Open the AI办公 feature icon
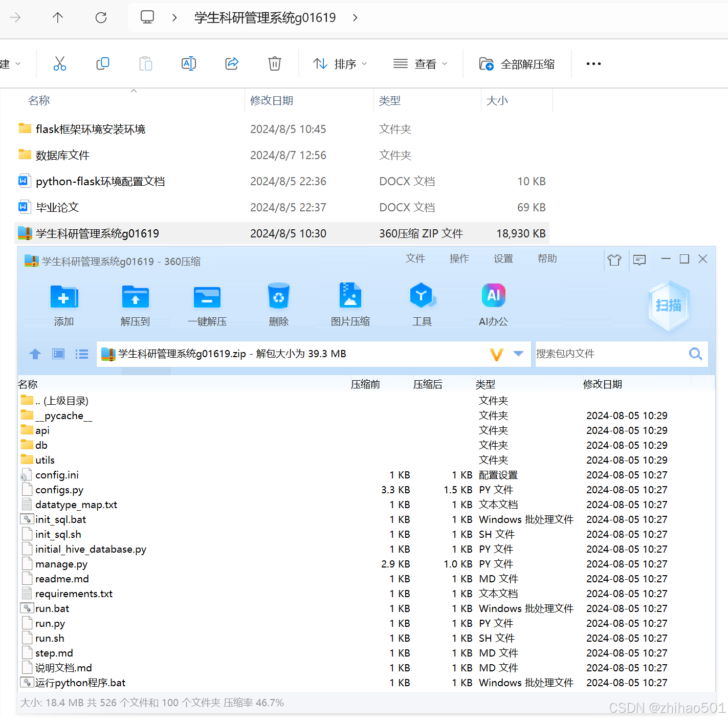Image resolution: width=728 pixels, height=721 pixels. coord(493,304)
